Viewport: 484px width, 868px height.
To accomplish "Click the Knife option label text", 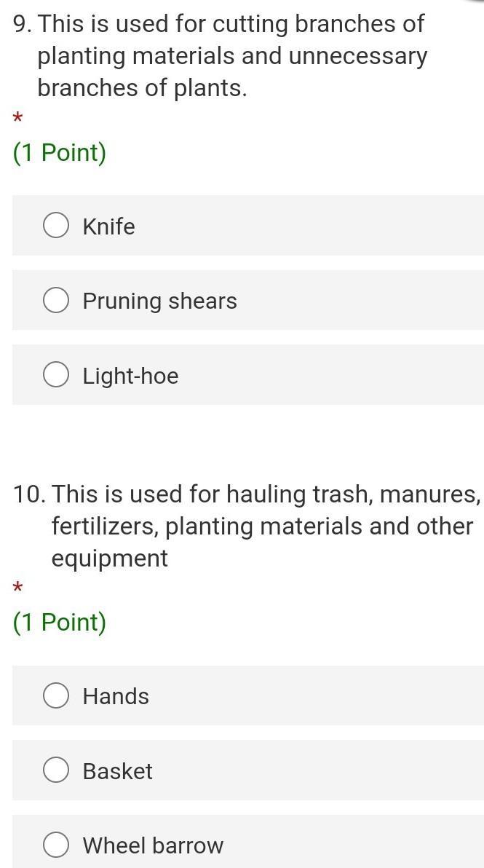I will coord(108,226).
